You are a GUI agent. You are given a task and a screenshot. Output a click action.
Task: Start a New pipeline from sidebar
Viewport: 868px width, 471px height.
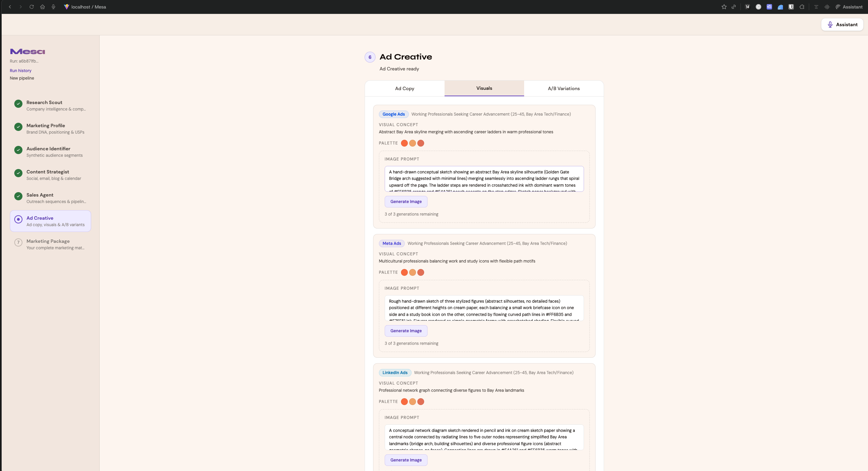click(x=22, y=78)
